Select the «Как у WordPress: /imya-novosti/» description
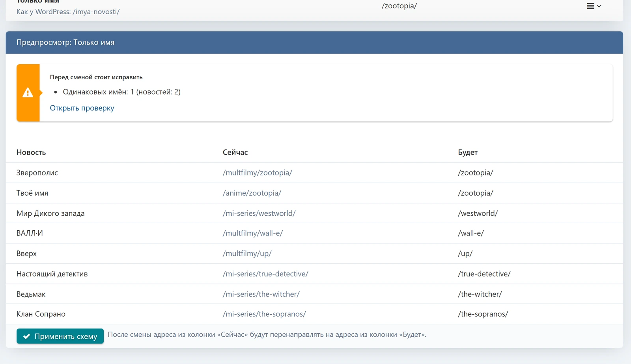 tap(68, 12)
